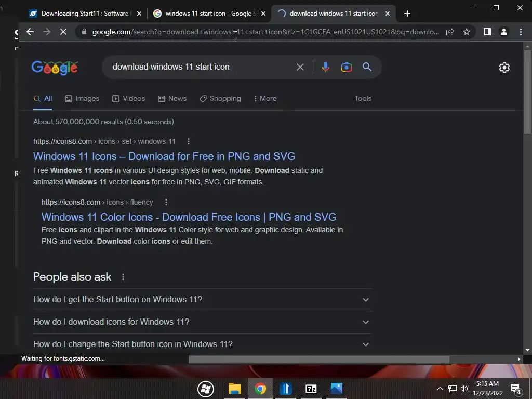Open the Tools search options
Image resolution: width=532 pixels, height=399 pixels.
click(363, 98)
